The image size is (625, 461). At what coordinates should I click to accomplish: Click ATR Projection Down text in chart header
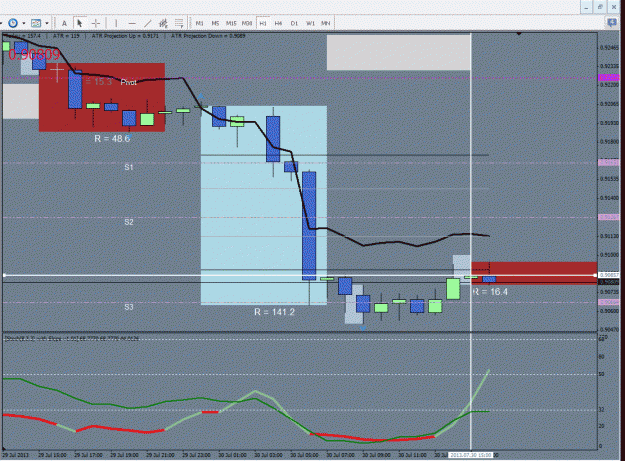(x=208, y=36)
